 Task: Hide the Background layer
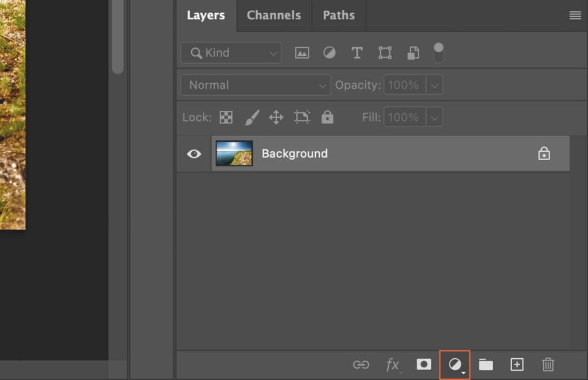(x=193, y=153)
